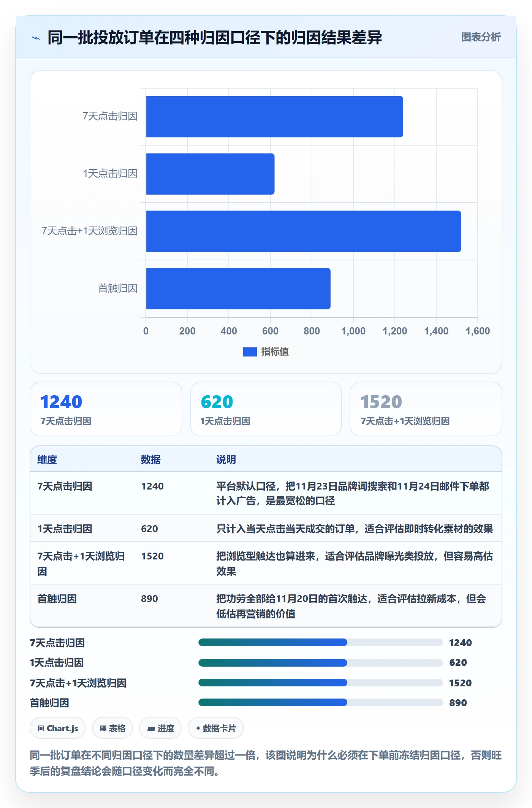The width and height of the screenshot is (532, 808).
Task: Click the 维度 column header
Action: [47, 460]
